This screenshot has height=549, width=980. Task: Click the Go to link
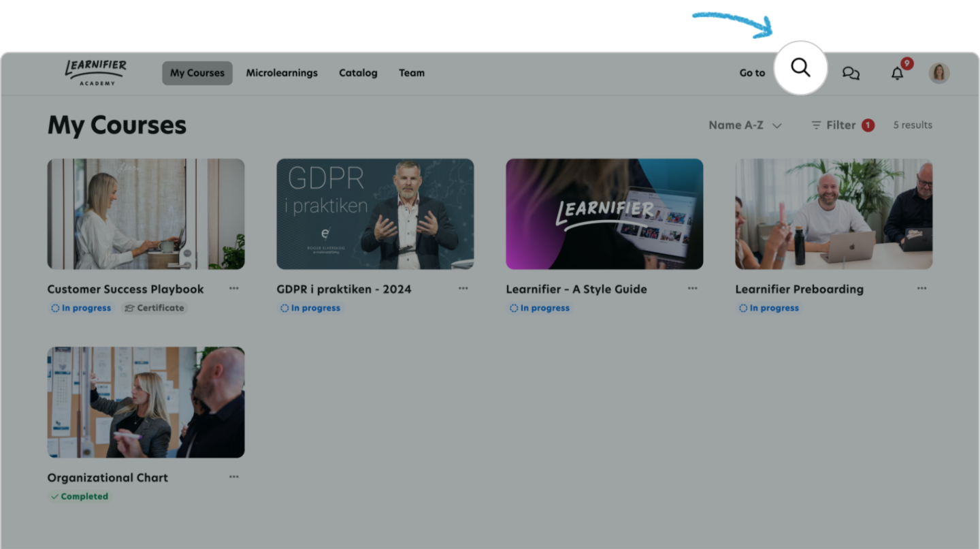click(x=752, y=73)
